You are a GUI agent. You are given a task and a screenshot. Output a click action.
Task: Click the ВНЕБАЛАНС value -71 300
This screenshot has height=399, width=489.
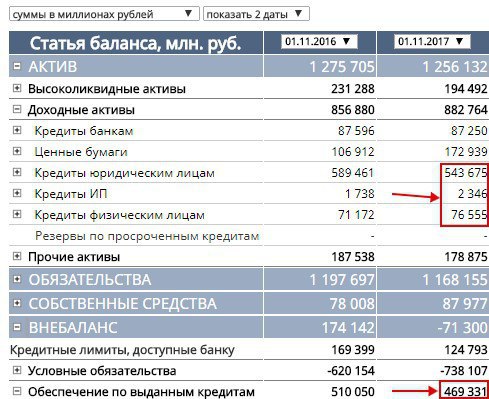[x=463, y=328]
